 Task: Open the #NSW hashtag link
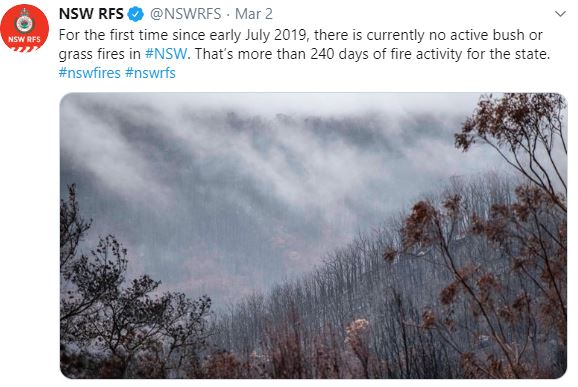click(166, 54)
